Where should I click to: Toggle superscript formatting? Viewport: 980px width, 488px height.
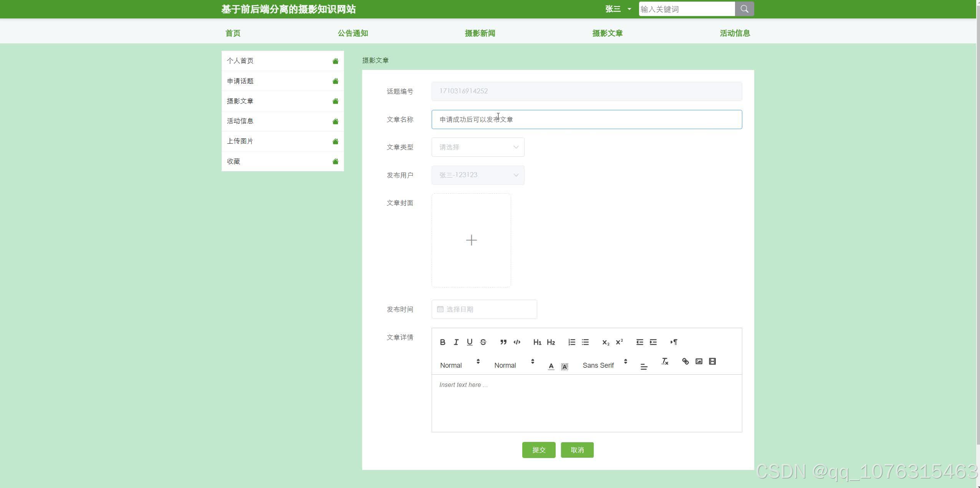coord(619,342)
